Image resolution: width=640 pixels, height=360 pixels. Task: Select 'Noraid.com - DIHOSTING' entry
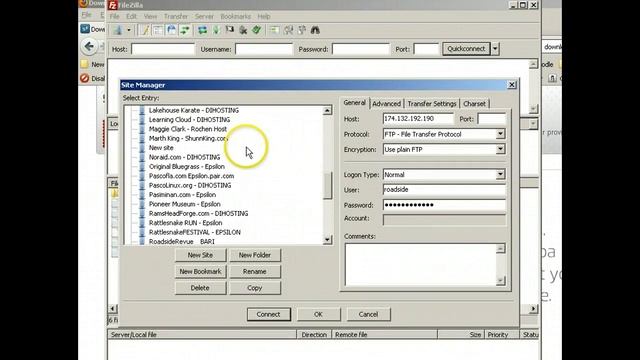click(x=184, y=157)
